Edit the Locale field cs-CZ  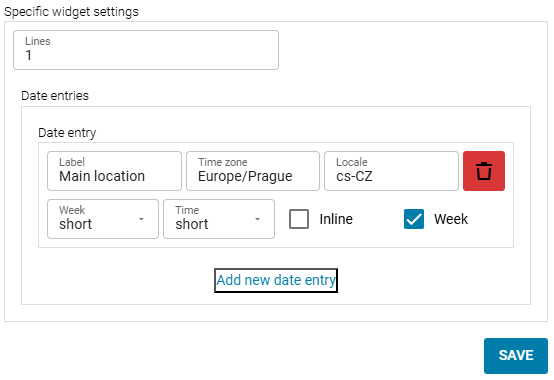click(391, 171)
